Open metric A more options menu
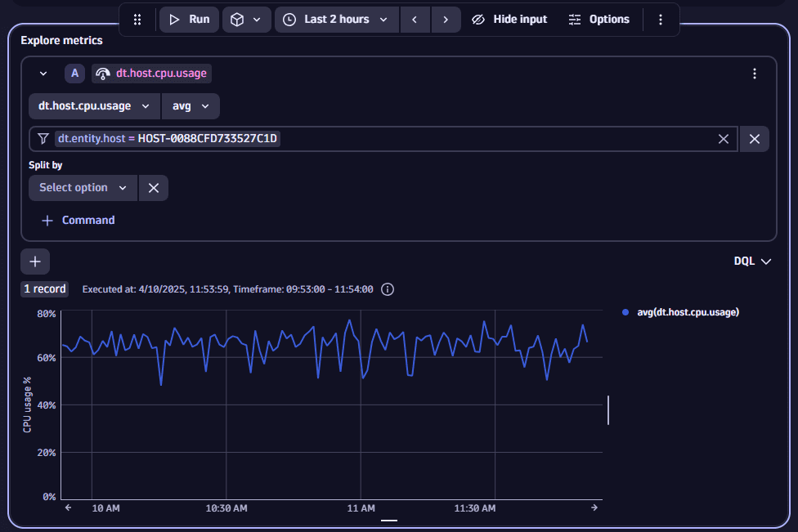Screen dimensions: 798x532 tap(754, 74)
